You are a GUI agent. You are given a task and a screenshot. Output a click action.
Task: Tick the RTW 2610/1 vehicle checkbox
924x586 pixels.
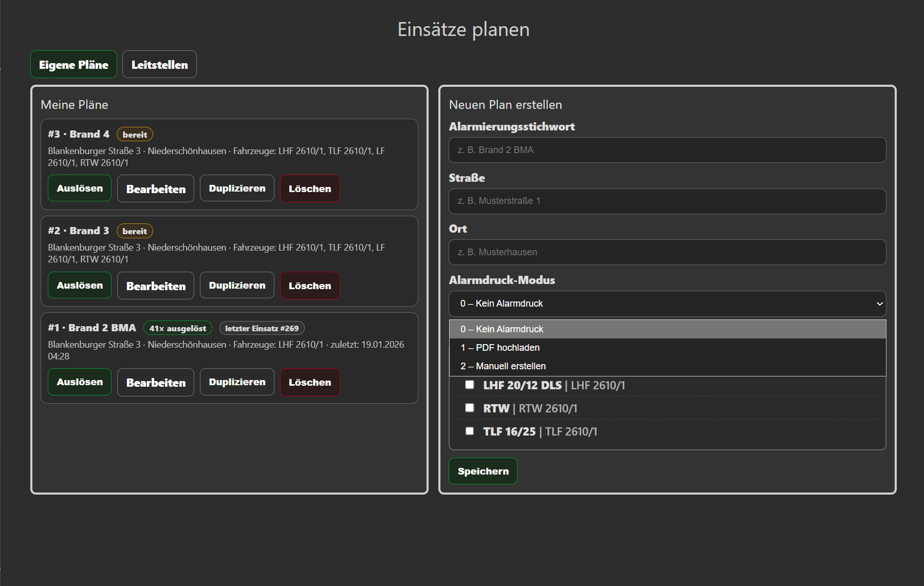[470, 408]
